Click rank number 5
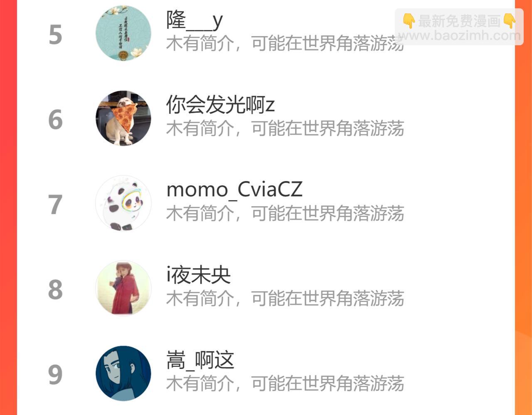The width and height of the screenshot is (532, 415). [x=55, y=35]
